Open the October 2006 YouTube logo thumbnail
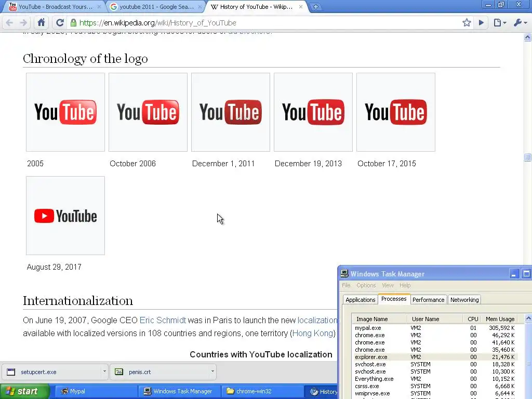Viewport: 532px width, 399px height. [x=148, y=112]
